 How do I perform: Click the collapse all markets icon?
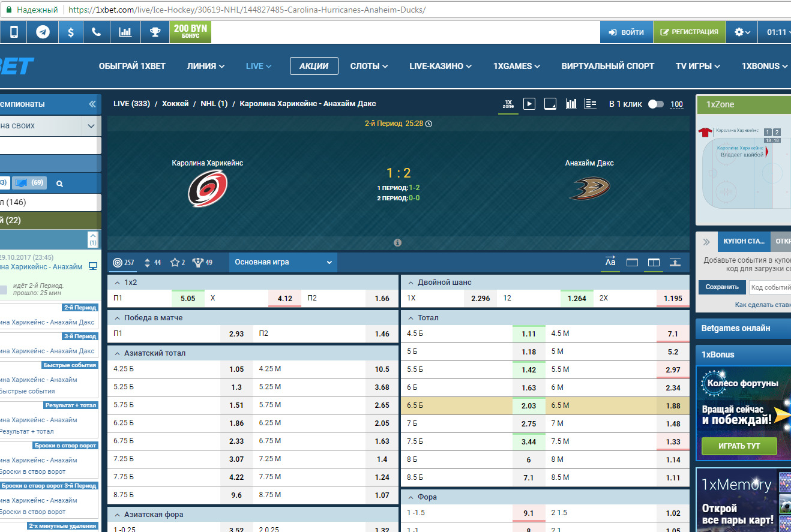(x=675, y=262)
